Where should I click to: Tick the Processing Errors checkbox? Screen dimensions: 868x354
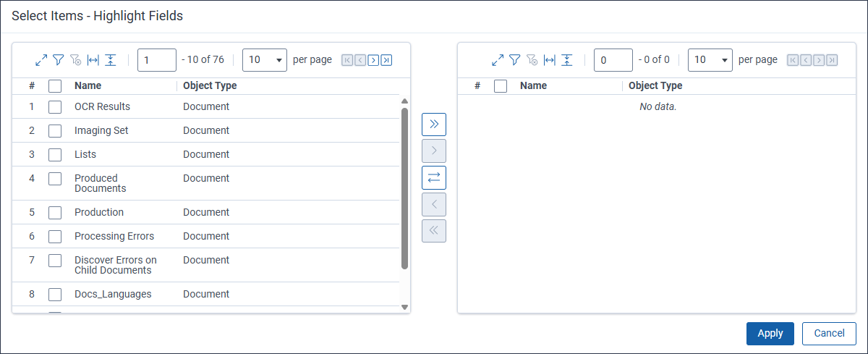(55, 237)
